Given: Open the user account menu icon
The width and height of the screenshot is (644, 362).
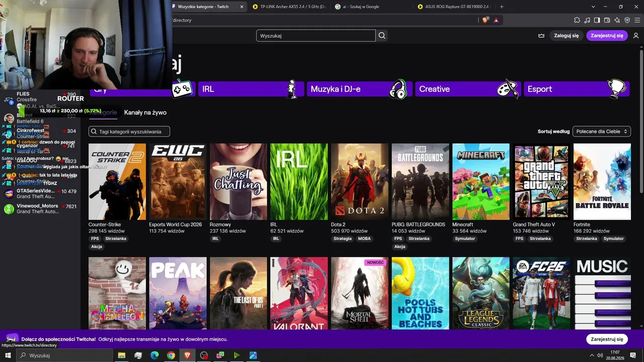Looking at the screenshot, I should pos(636,36).
